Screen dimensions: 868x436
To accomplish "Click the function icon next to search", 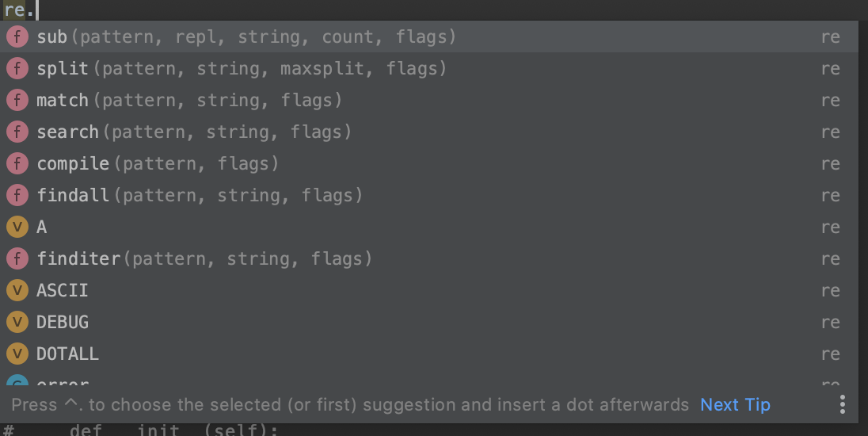I will pos(17,132).
